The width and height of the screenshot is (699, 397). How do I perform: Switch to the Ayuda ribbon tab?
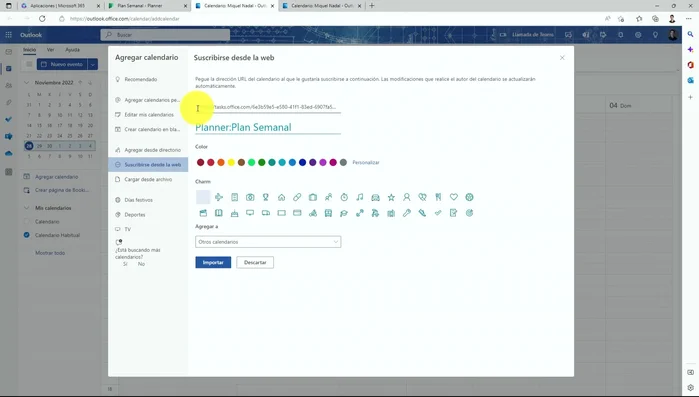click(72, 50)
